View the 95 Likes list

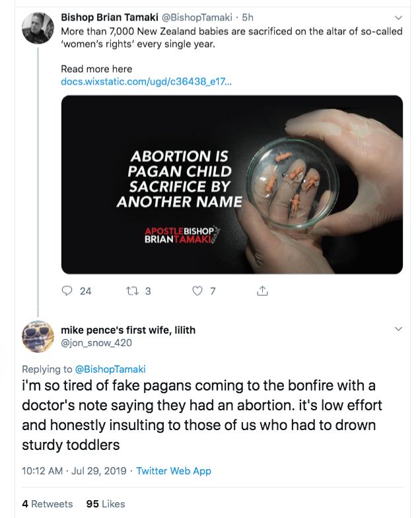tap(106, 503)
